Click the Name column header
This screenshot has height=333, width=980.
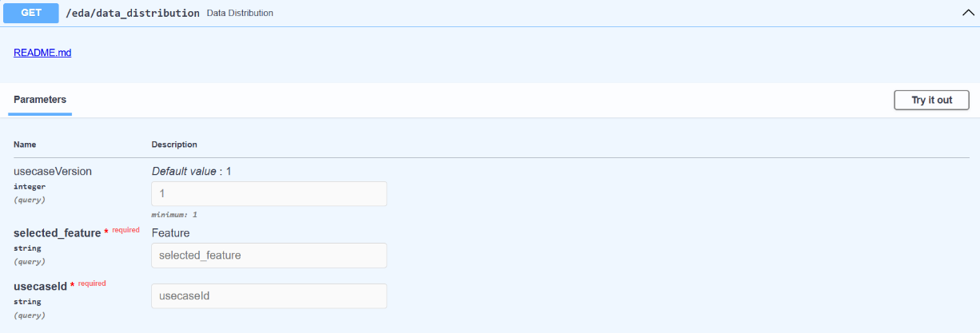click(25, 145)
